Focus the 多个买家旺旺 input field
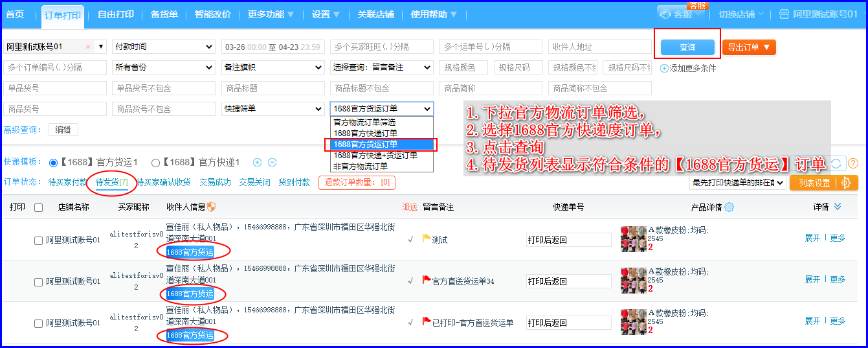This screenshot has width=868, height=348. pyautogui.click(x=382, y=47)
